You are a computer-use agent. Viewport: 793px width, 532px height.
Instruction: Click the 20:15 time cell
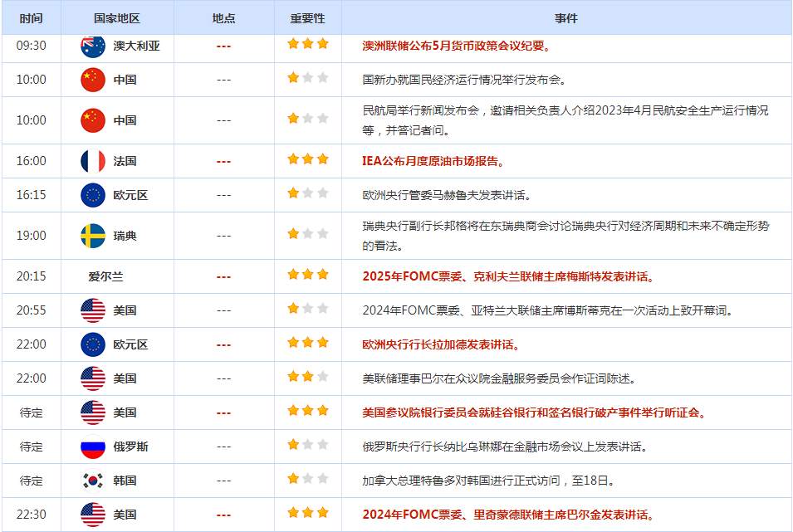tap(31, 276)
